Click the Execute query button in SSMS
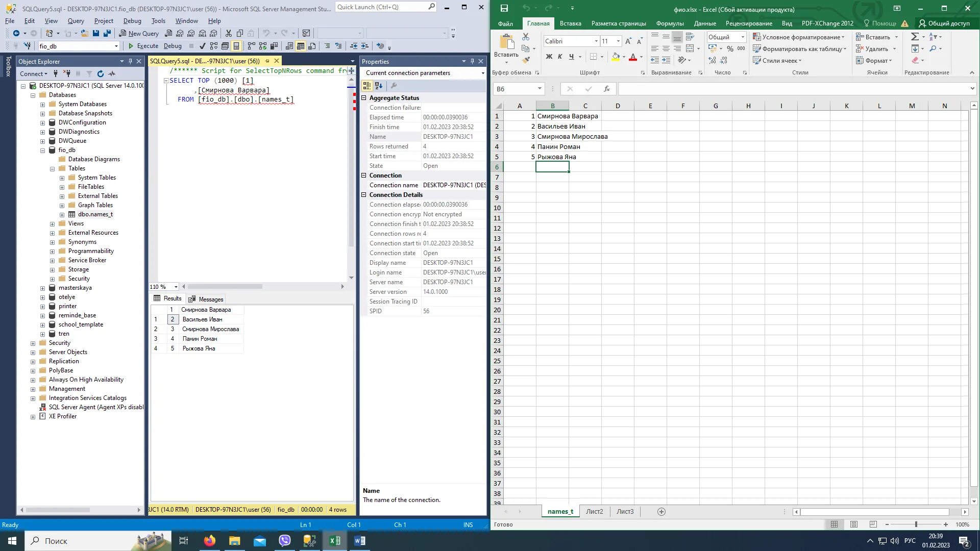The image size is (980, 551). point(143,46)
